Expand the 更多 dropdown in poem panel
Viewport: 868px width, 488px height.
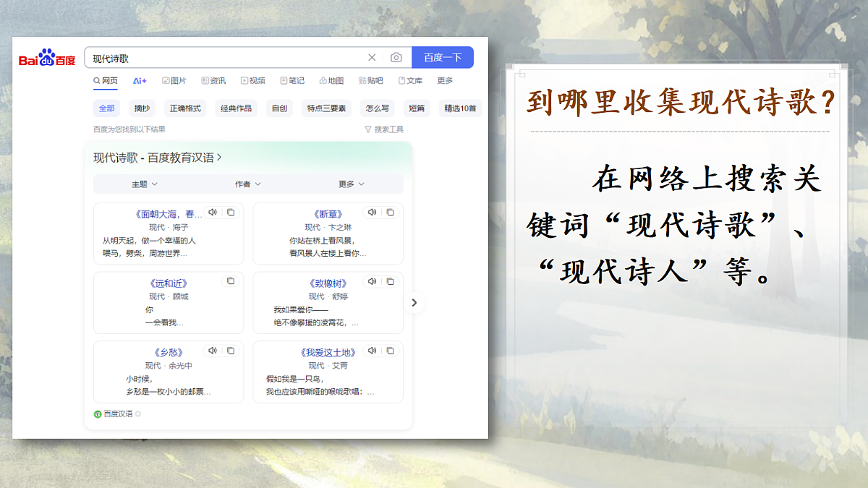[x=350, y=184]
